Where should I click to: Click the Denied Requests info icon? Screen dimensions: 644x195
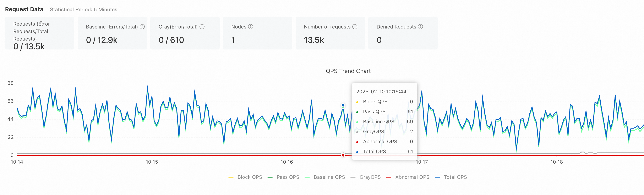(x=420, y=27)
